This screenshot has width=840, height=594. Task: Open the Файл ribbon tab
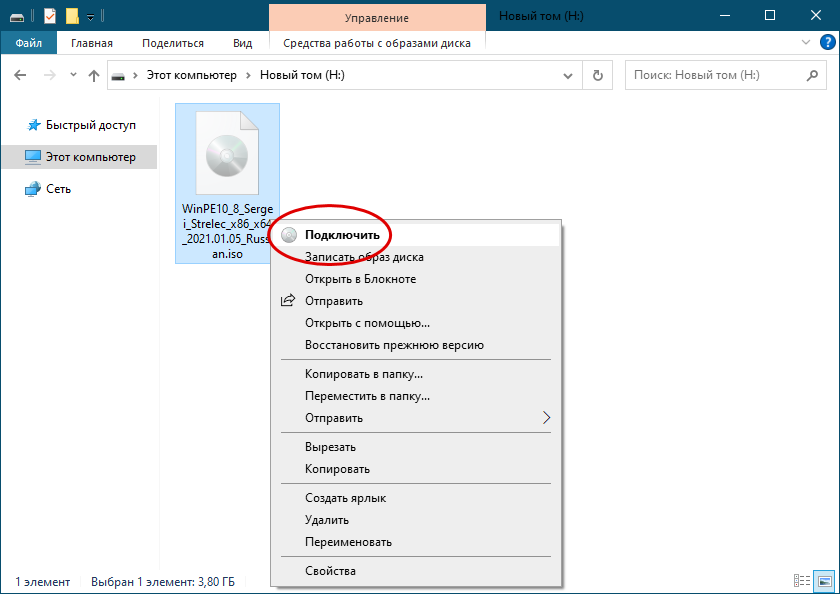(x=28, y=43)
